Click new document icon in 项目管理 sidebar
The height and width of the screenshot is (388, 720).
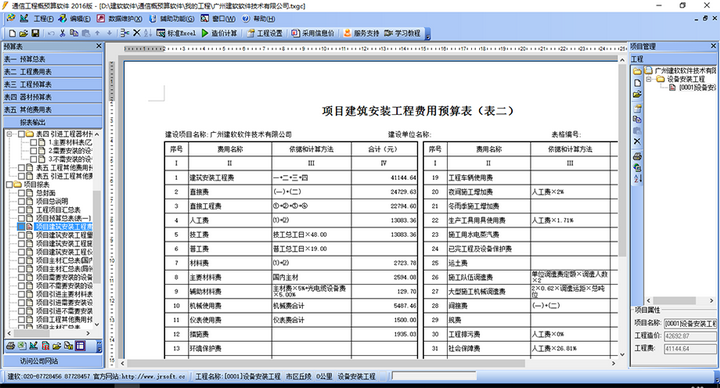click(x=637, y=83)
